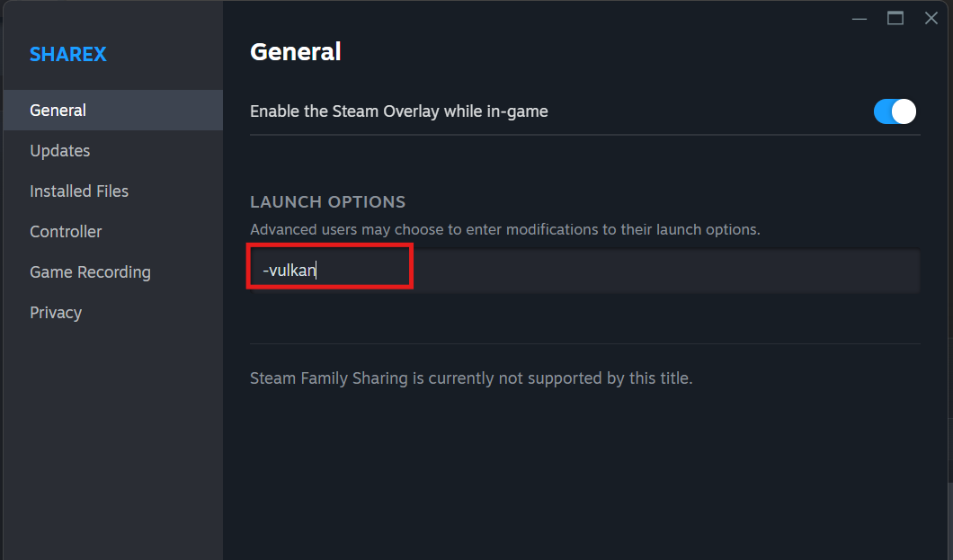Open the Updates section

point(60,151)
